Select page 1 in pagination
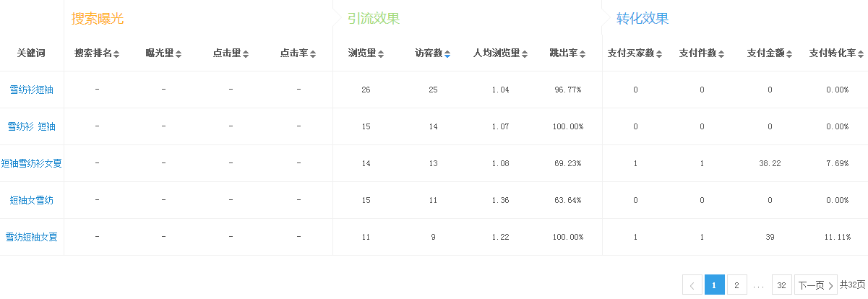Viewport: 868px width, 299px height. click(x=714, y=285)
